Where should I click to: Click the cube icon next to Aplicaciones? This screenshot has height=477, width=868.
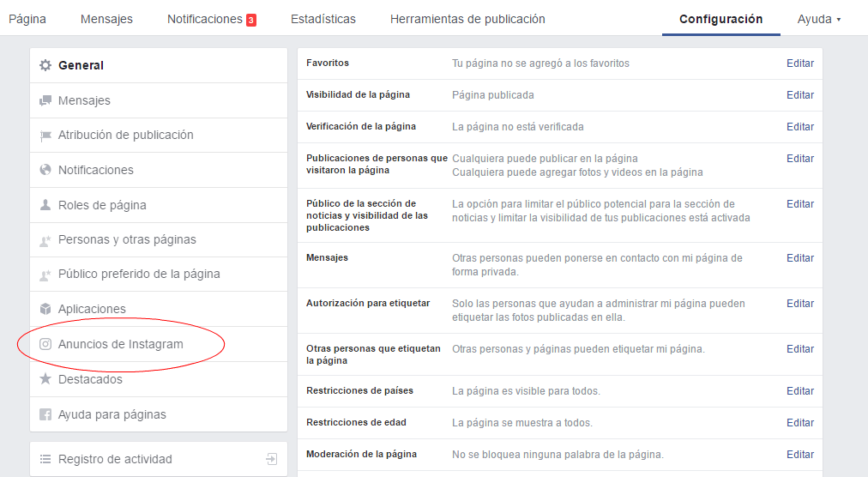(x=45, y=309)
